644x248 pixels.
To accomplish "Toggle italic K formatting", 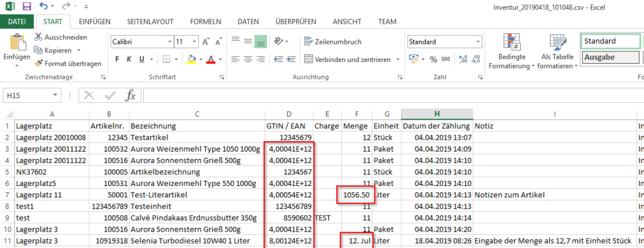I will (x=129, y=59).
